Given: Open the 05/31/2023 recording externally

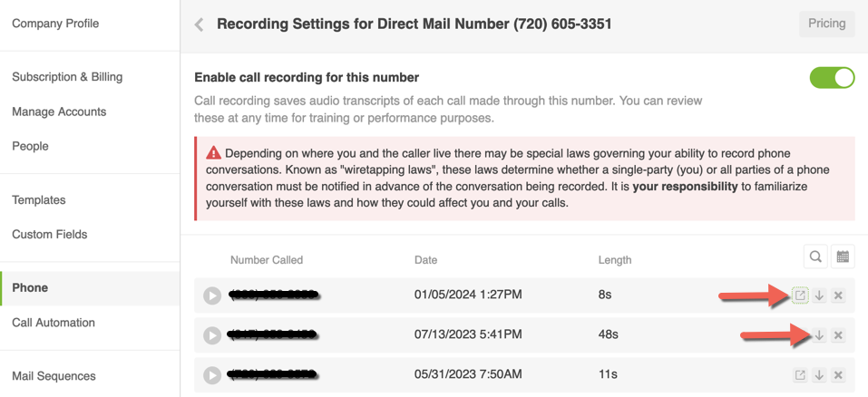Looking at the screenshot, I should [x=800, y=375].
